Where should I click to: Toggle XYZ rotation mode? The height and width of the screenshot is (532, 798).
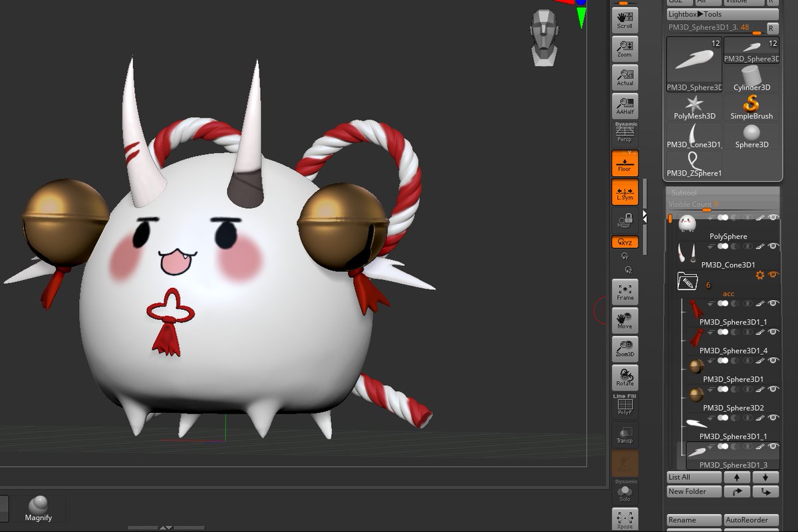[x=625, y=243]
